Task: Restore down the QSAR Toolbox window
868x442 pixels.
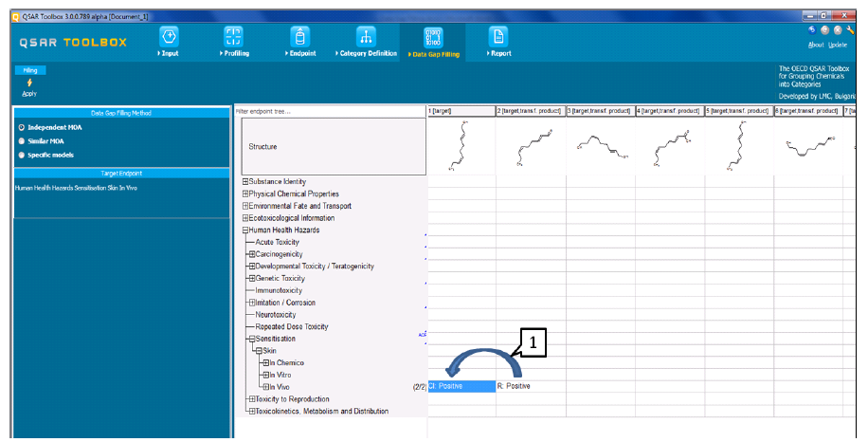Action: 824,15
